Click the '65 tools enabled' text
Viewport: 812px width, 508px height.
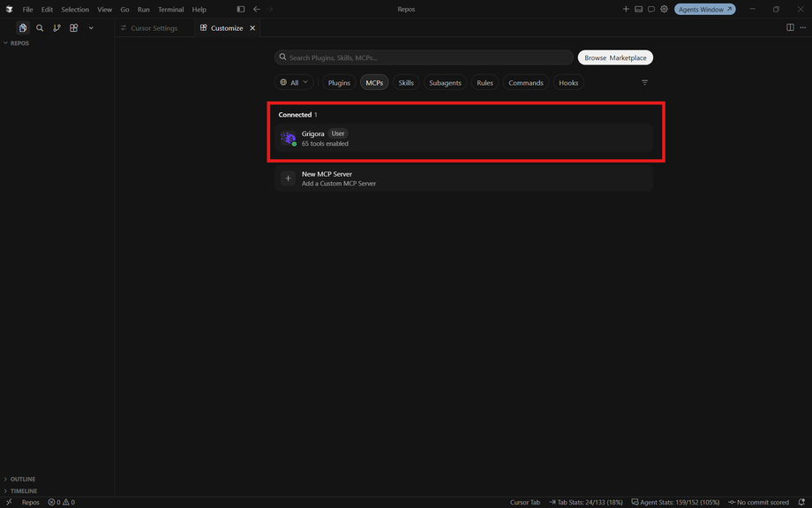pos(325,144)
